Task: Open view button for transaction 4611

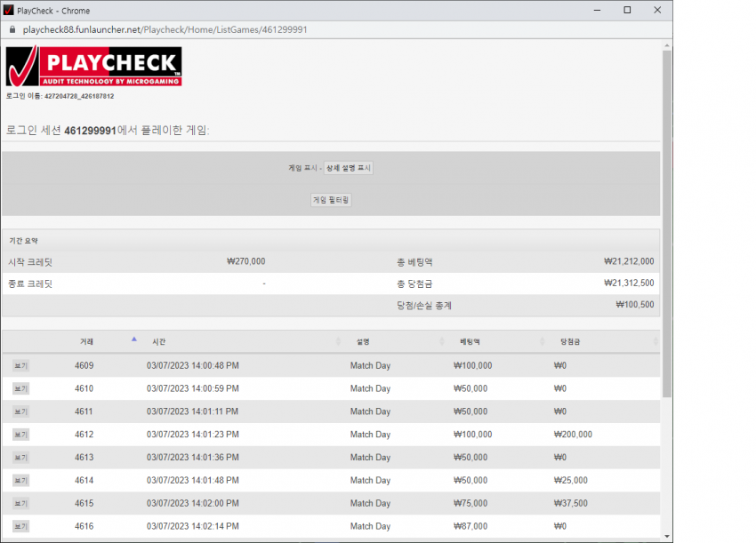Action: coord(20,411)
